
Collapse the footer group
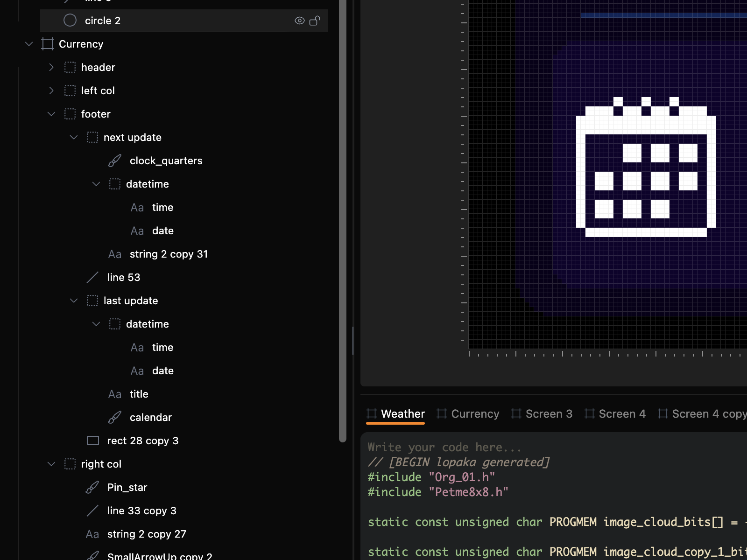51,114
